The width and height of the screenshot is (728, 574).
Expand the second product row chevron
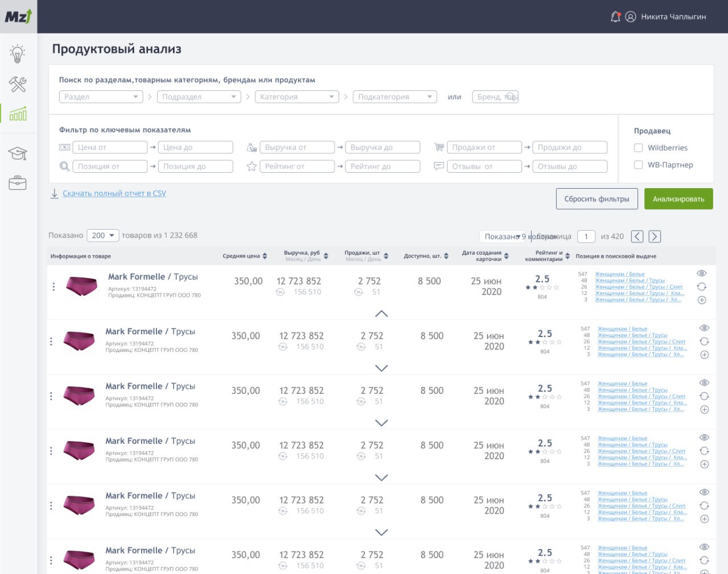(382, 368)
